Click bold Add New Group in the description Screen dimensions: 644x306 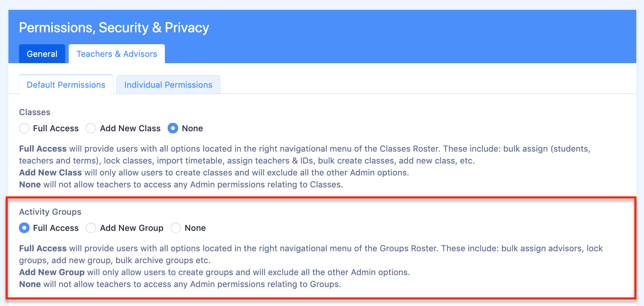pos(52,272)
